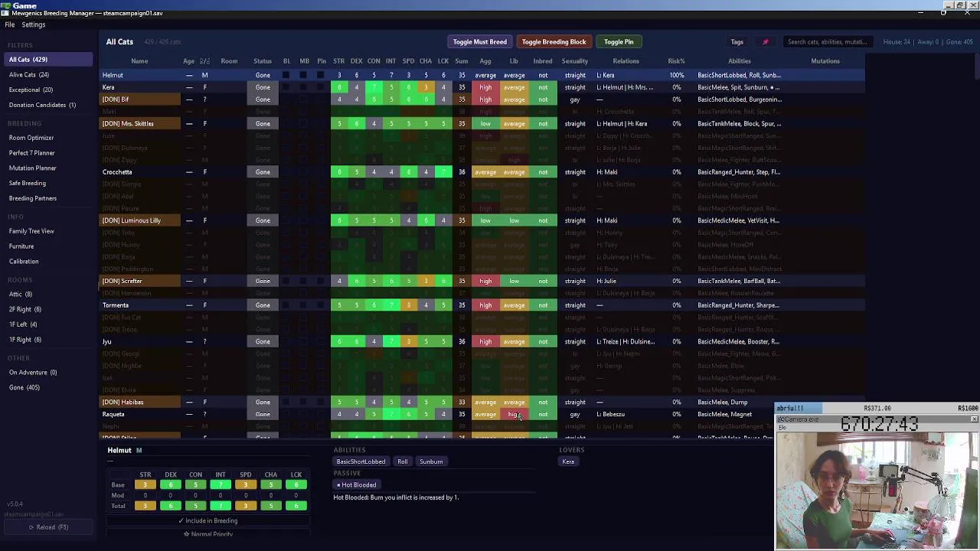Sort table by Age column
Viewport: 980px width, 551px height.
(x=188, y=61)
